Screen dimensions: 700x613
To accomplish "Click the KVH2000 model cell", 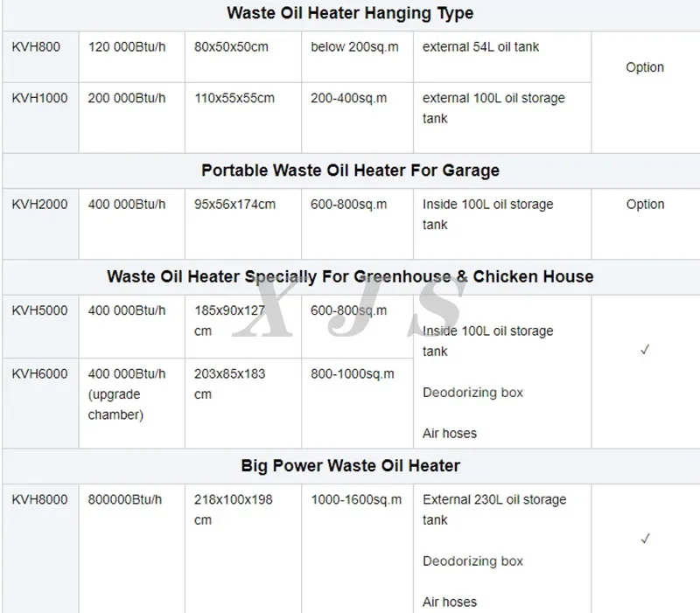I will pyautogui.click(x=40, y=224).
